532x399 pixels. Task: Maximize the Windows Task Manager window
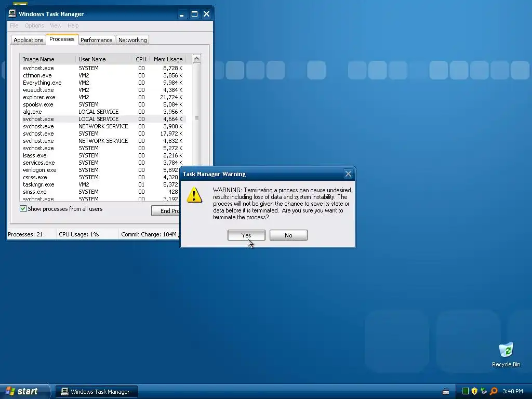pos(194,14)
